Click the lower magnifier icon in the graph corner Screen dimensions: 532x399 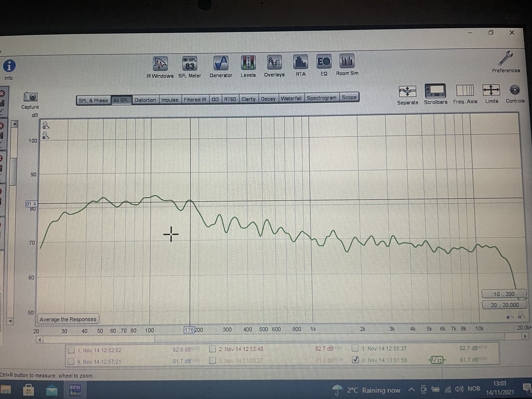46,136
